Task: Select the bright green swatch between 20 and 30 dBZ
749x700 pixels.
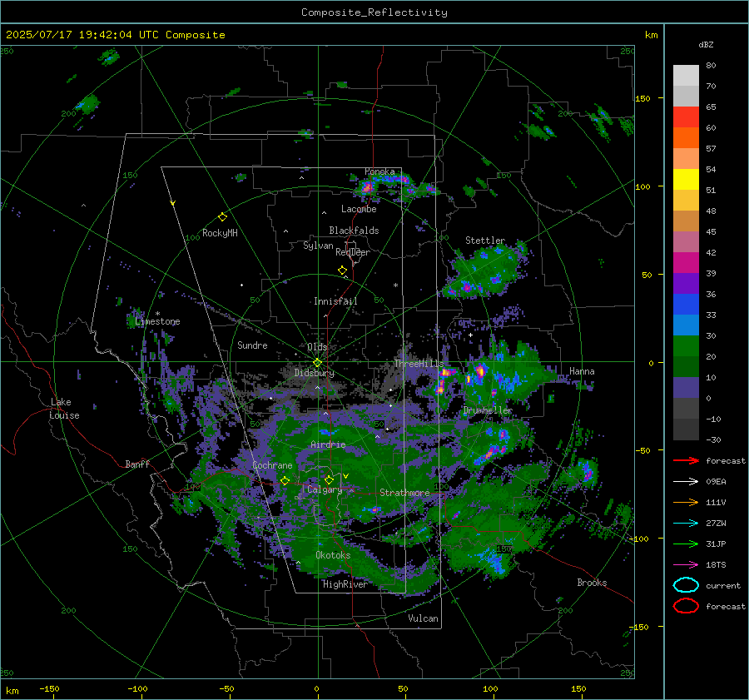Action: click(x=686, y=345)
